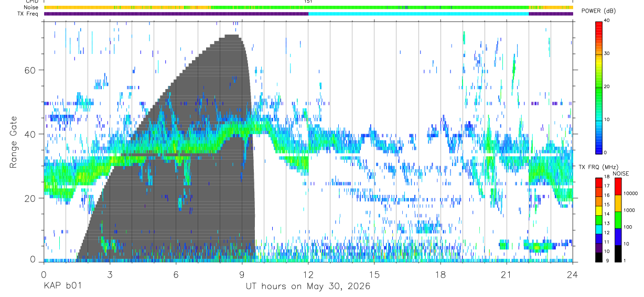Screen dimensions: 644x297
Task: Click the red 17–18 MHz segment of TX FRQ bar
Action: pos(599,182)
